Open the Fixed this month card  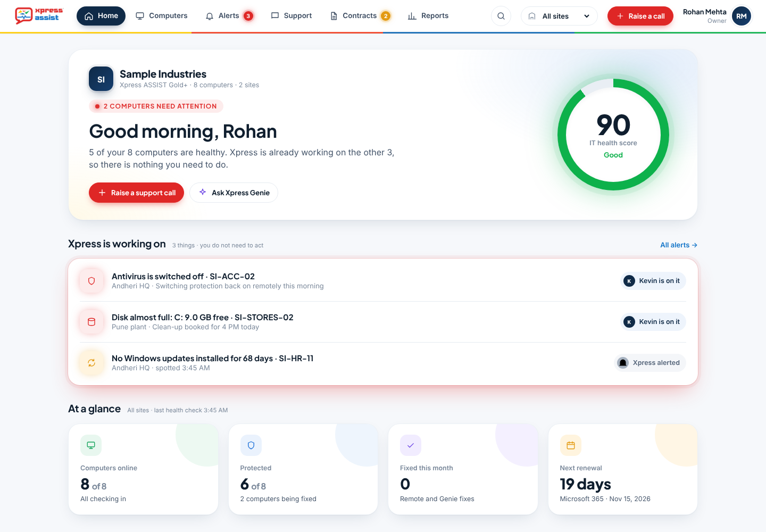coord(463,469)
